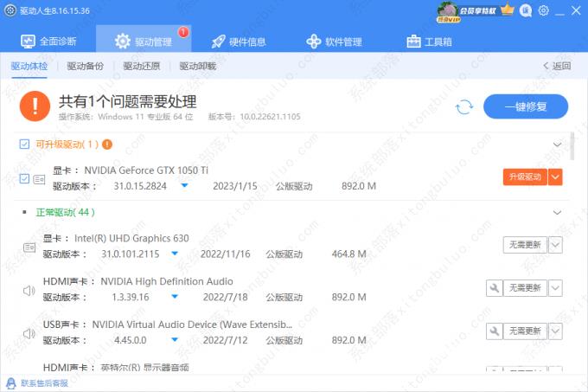
Task: Select the 驱动备份 sub-tab
Action: [85, 67]
